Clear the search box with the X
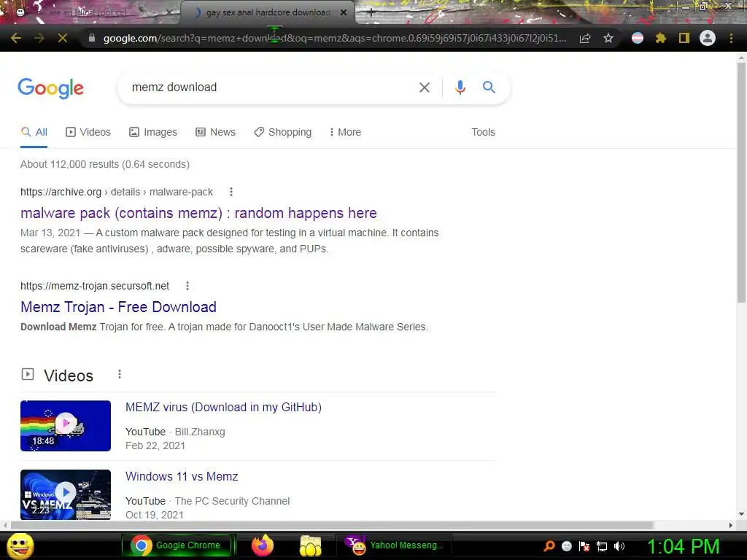The width and height of the screenshot is (747, 560). tap(425, 87)
